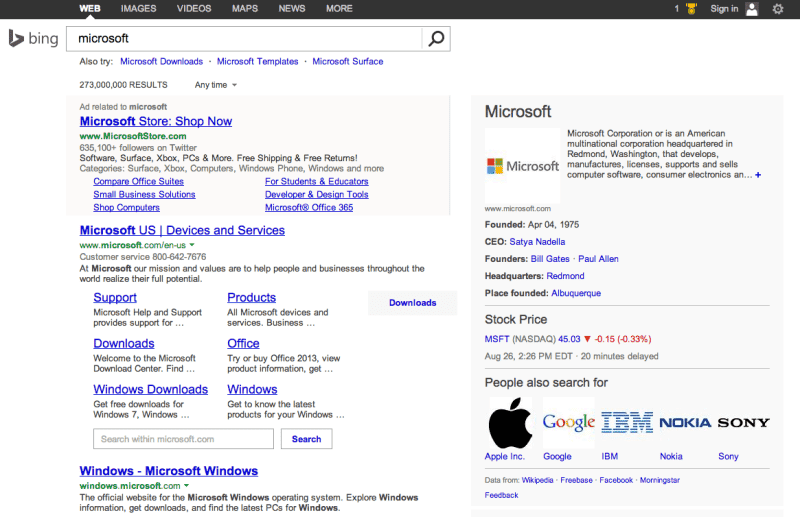This screenshot has width=800, height=517.
Task: Switch to the NEWS tab
Action: 292,9
